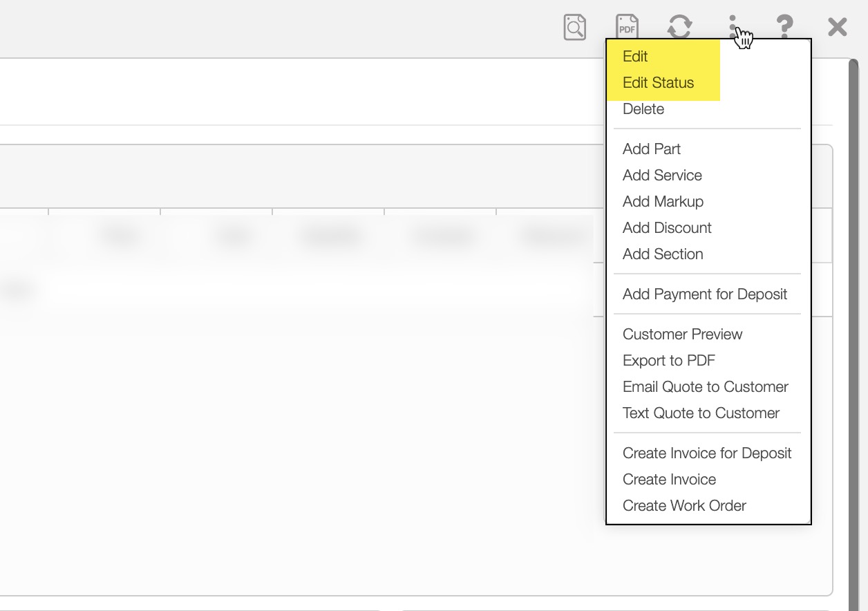This screenshot has width=868, height=611.
Task: Select Delete in the dropdown menu
Action: [x=643, y=109]
